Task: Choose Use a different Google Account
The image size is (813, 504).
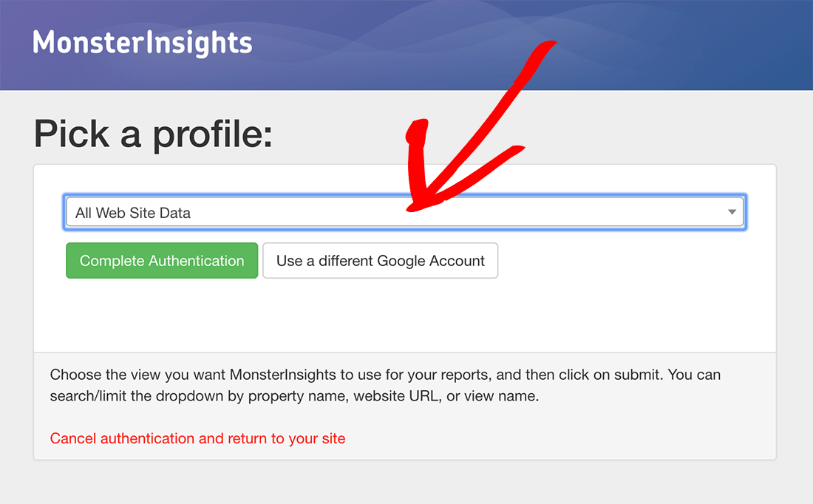Action: (x=380, y=260)
